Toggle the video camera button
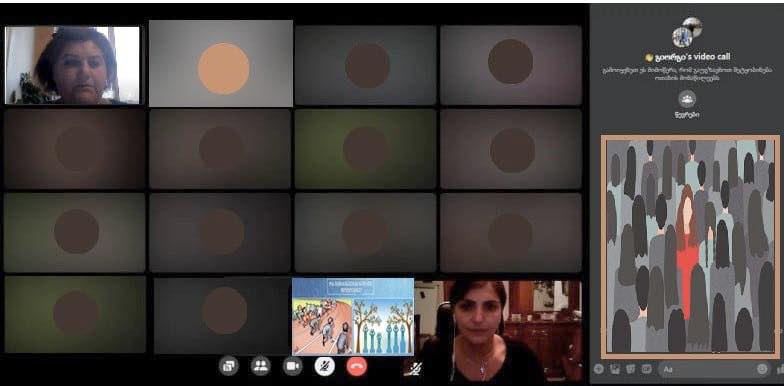Screen dimensions: 784x386 (x=292, y=366)
